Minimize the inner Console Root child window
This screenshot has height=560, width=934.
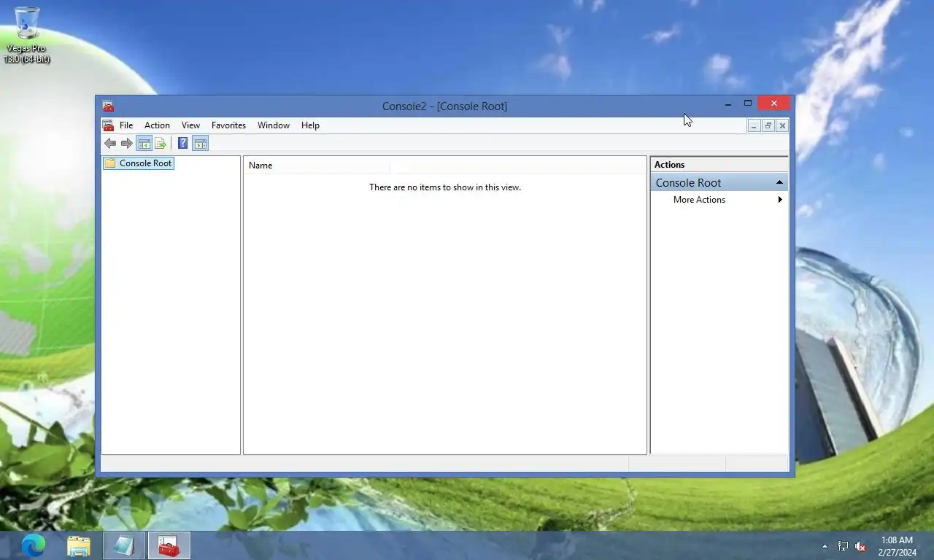tap(754, 125)
